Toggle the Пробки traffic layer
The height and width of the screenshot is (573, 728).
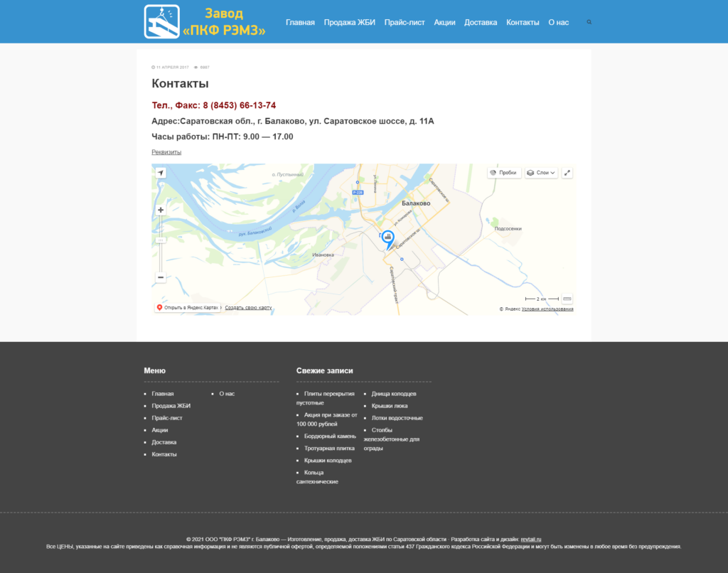(503, 173)
